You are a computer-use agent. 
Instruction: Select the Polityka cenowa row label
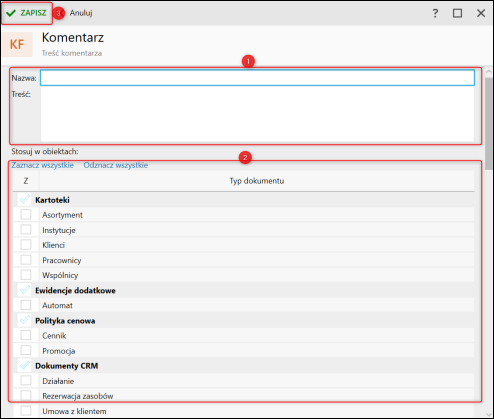pos(65,321)
